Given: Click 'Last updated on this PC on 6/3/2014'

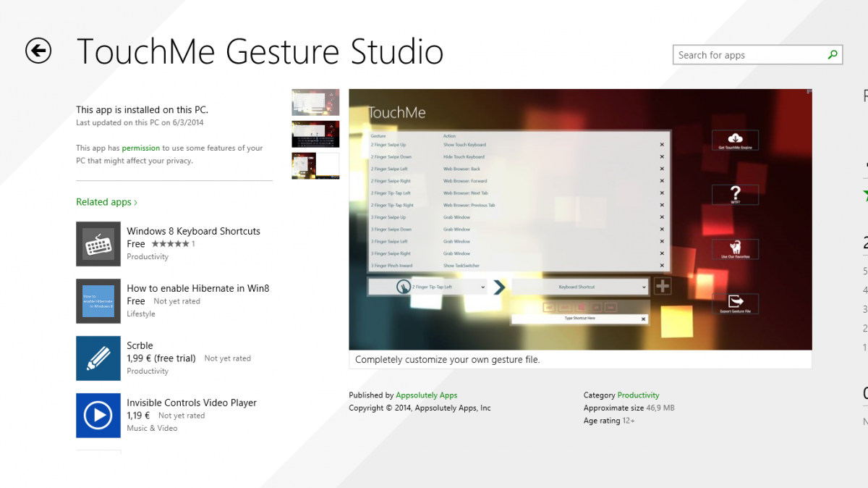Looking at the screenshot, I should [x=140, y=123].
